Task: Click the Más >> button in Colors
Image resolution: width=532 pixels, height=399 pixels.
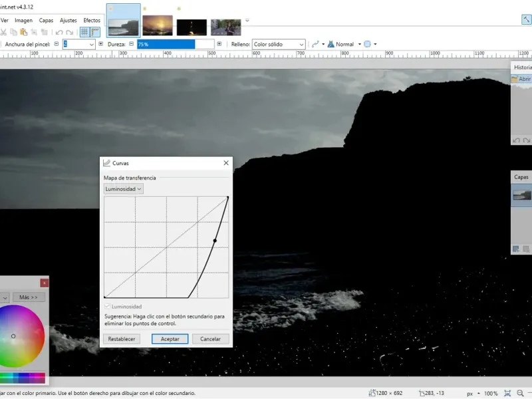Action: 29,297
